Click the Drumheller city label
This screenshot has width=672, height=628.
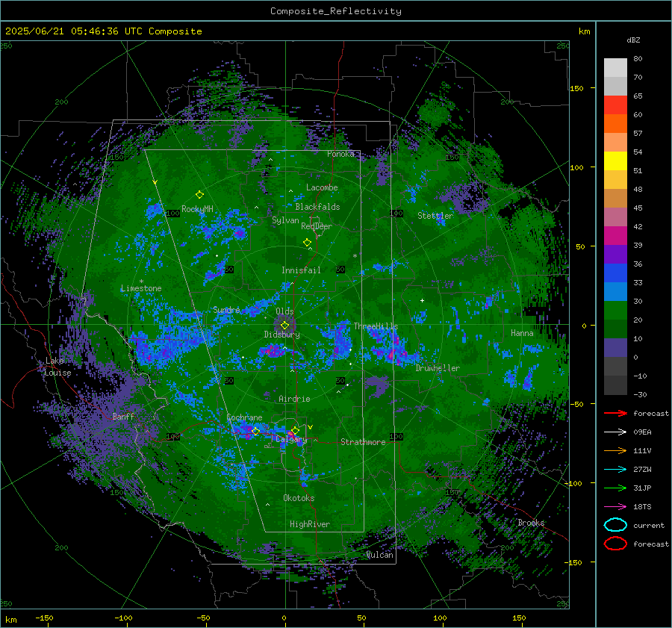click(x=438, y=368)
